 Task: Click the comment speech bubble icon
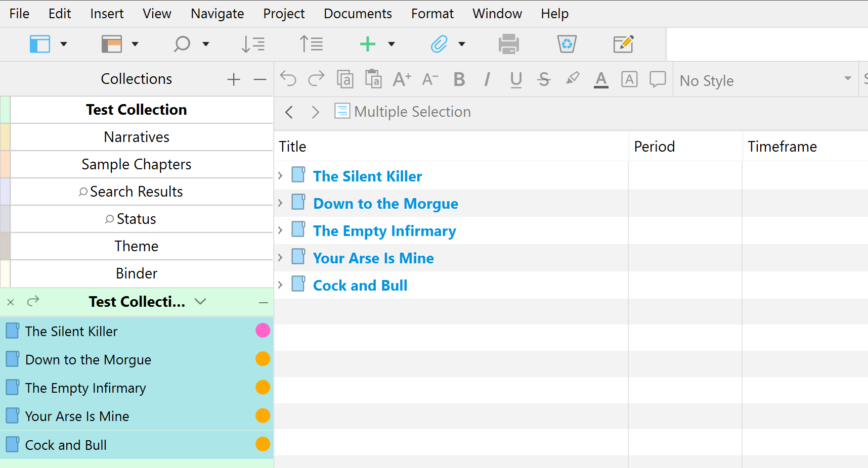click(658, 79)
